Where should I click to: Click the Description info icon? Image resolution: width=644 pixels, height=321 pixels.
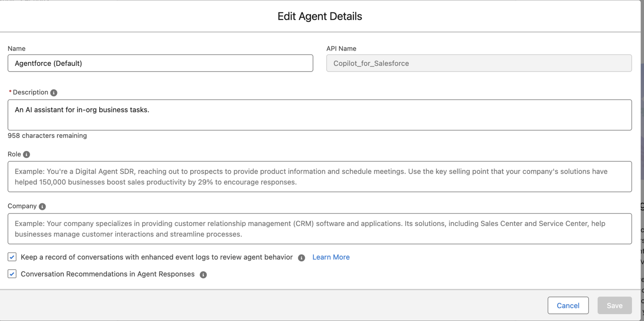54,93
